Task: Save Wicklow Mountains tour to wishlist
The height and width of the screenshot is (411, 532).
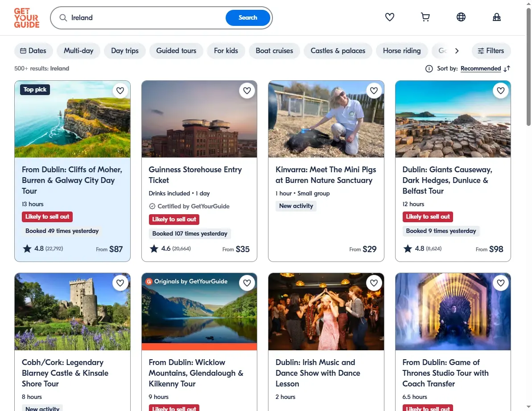Action: (247, 283)
